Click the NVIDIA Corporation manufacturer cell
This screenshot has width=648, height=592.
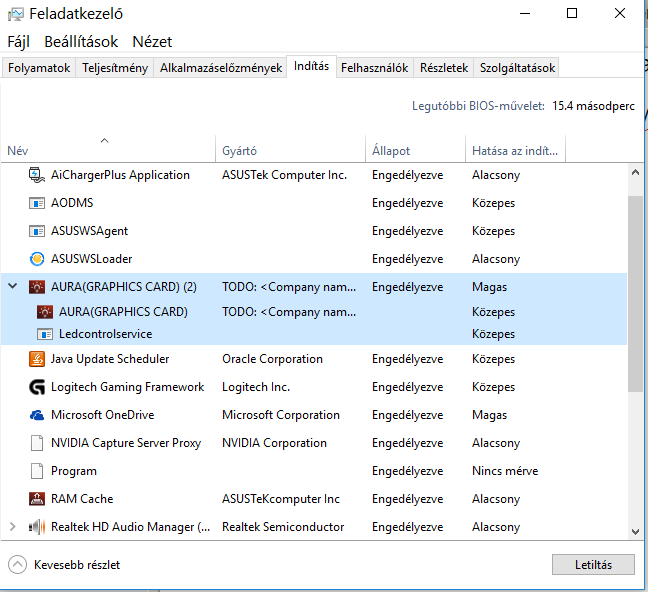[x=274, y=443]
